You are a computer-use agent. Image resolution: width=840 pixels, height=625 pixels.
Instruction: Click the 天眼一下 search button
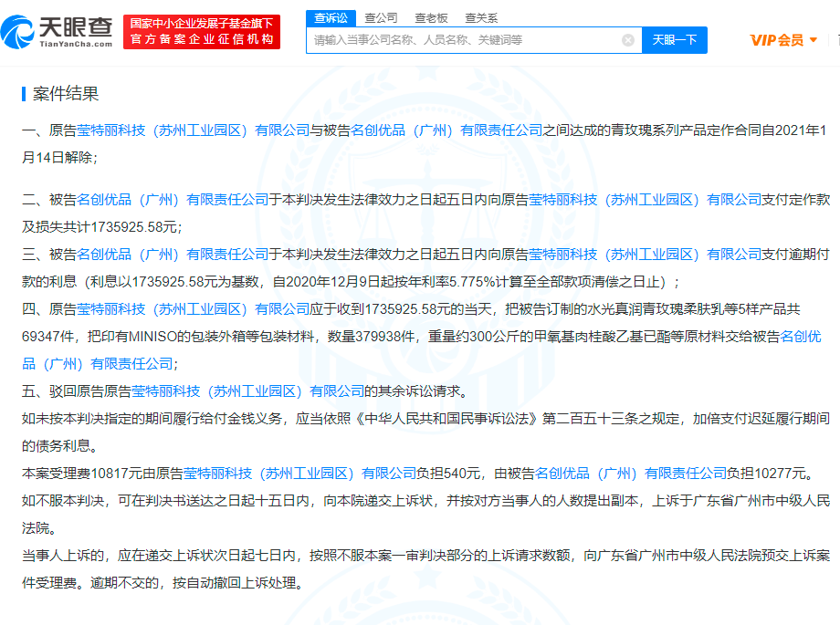675,40
